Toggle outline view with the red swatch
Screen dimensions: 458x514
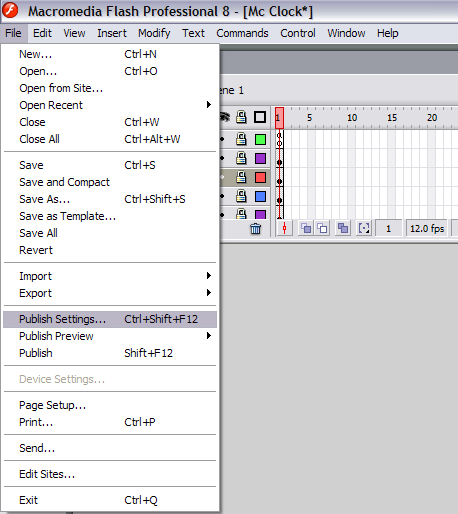tap(260, 177)
